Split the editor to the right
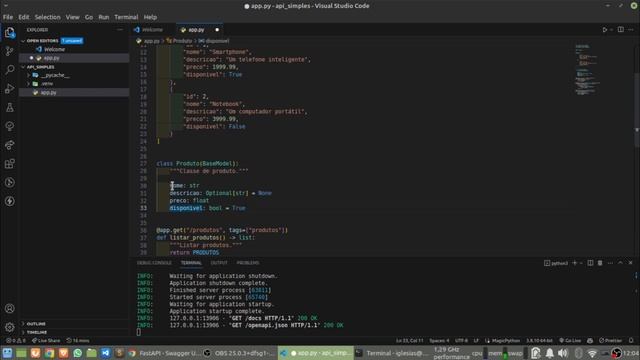The height and width of the screenshot is (360, 640). (x=620, y=30)
